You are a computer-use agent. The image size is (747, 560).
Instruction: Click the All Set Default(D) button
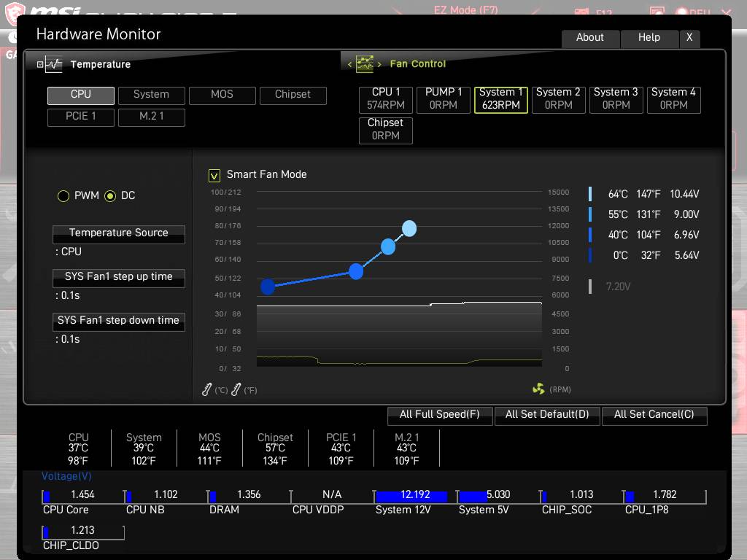pyautogui.click(x=547, y=415)
